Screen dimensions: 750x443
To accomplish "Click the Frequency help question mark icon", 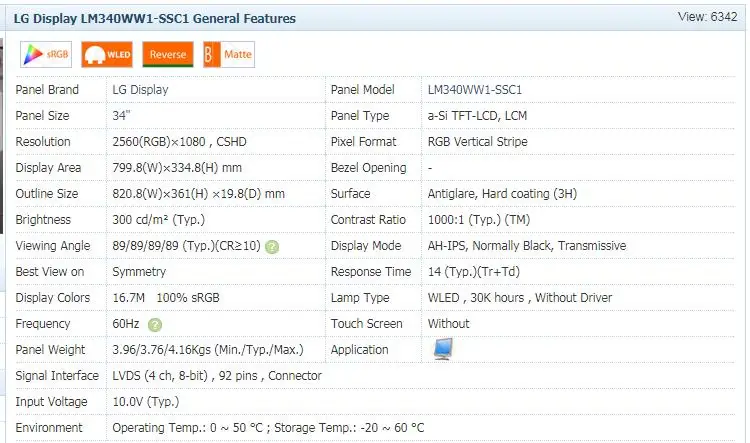I will (x=154, y=325).
